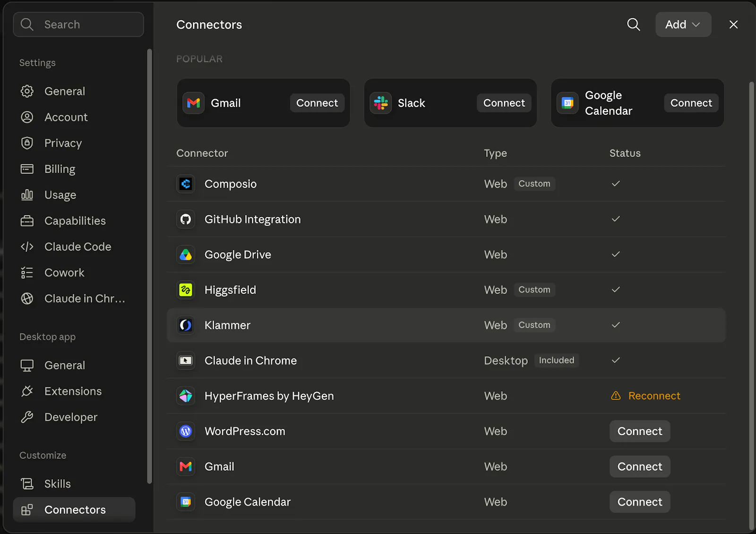Click the Higgsfield green icon
Screen dimensions: 756x534
click(186, 290)
